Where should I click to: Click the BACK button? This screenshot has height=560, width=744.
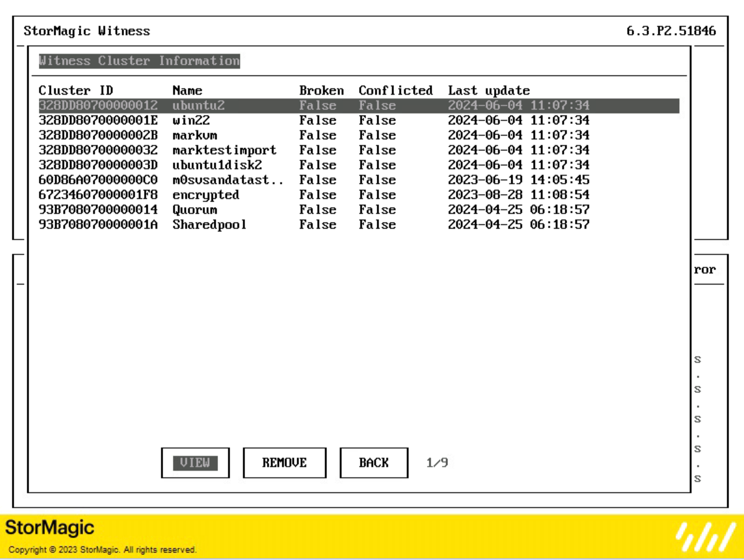coord(374,463)
